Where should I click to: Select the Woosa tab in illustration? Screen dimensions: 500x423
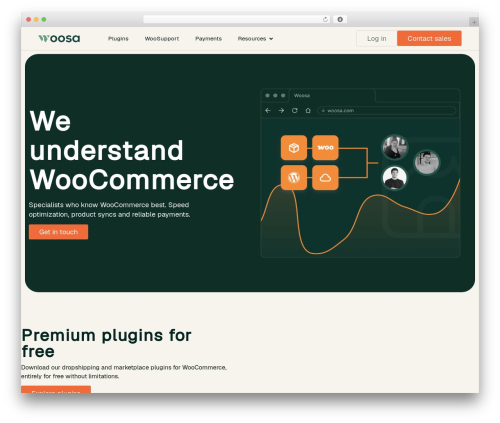[x=332, y=96]
